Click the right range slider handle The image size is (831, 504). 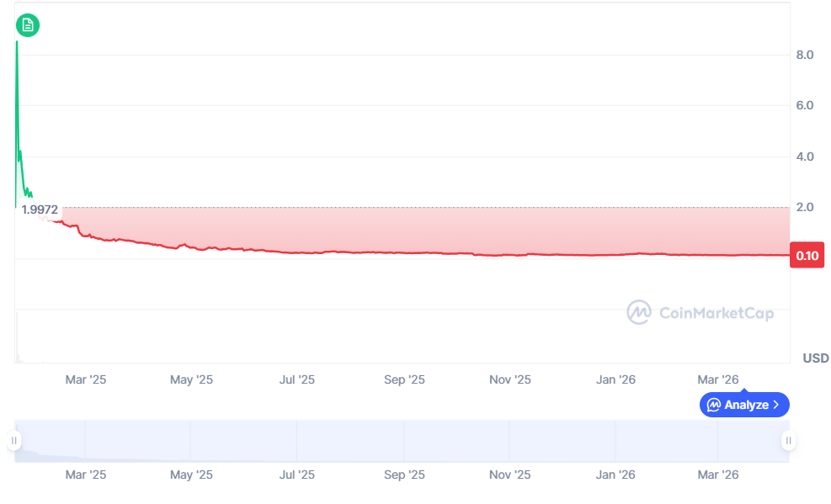[x=789, y=440]
